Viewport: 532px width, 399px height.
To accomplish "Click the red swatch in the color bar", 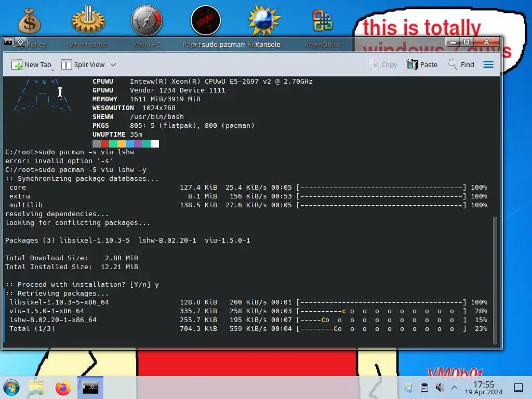I will (105, 143).
